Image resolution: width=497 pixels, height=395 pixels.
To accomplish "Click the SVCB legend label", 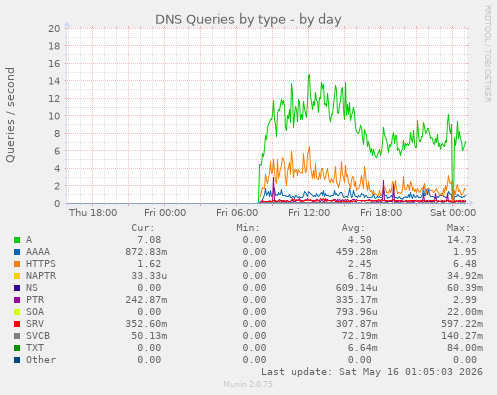I will tap(38, 336).
